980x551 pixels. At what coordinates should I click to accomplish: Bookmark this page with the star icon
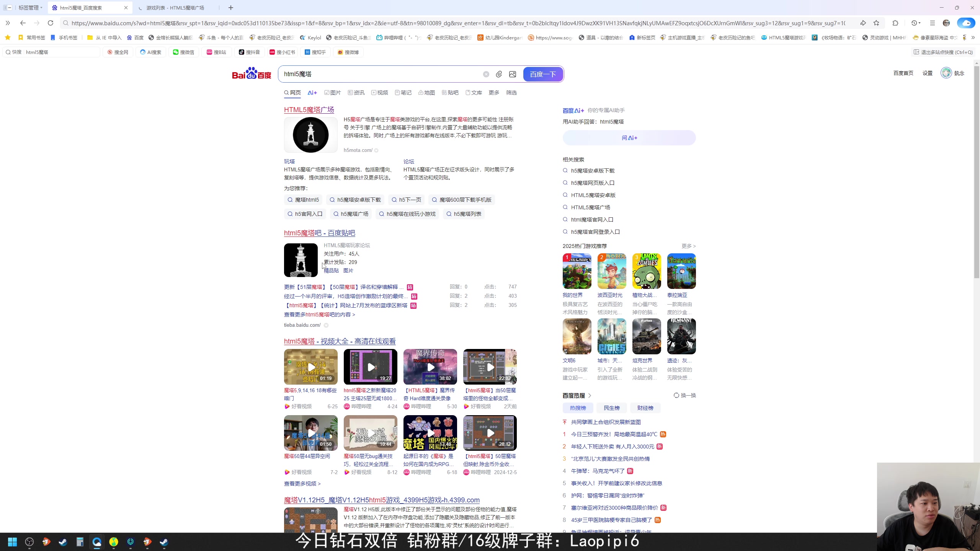click(876, 23)
